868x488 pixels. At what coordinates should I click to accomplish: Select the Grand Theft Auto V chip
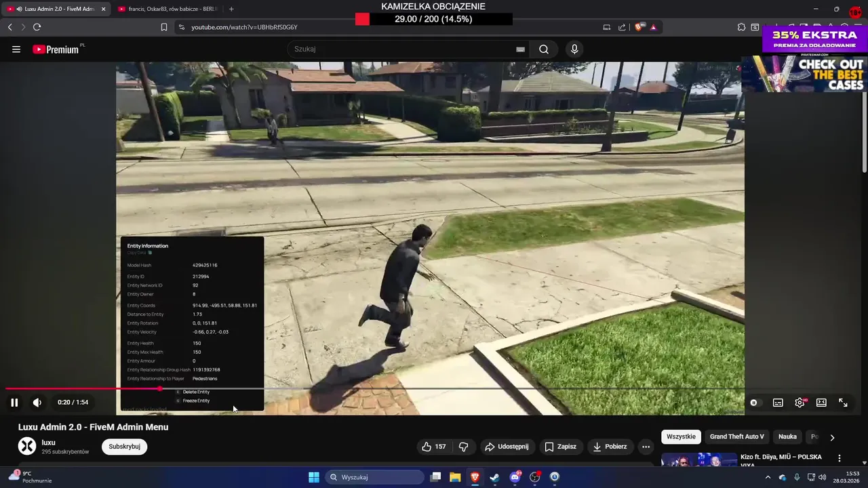pos(736,436)
